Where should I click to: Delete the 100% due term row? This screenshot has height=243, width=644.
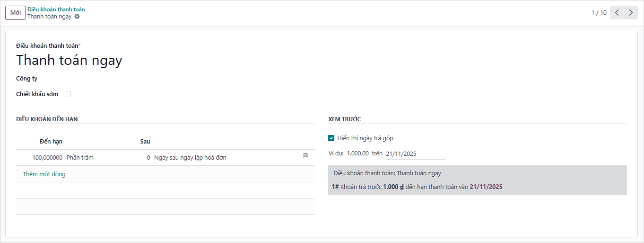305,156
